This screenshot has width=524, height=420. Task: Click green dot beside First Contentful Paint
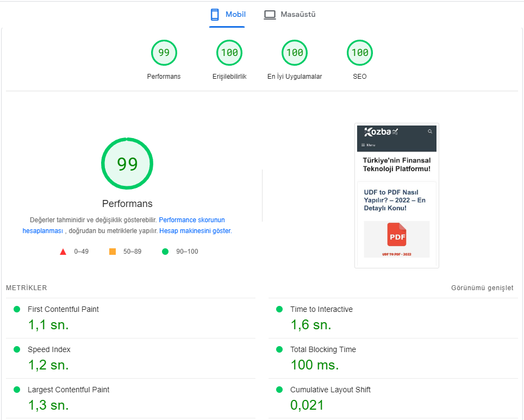click(x=17, y=309)
